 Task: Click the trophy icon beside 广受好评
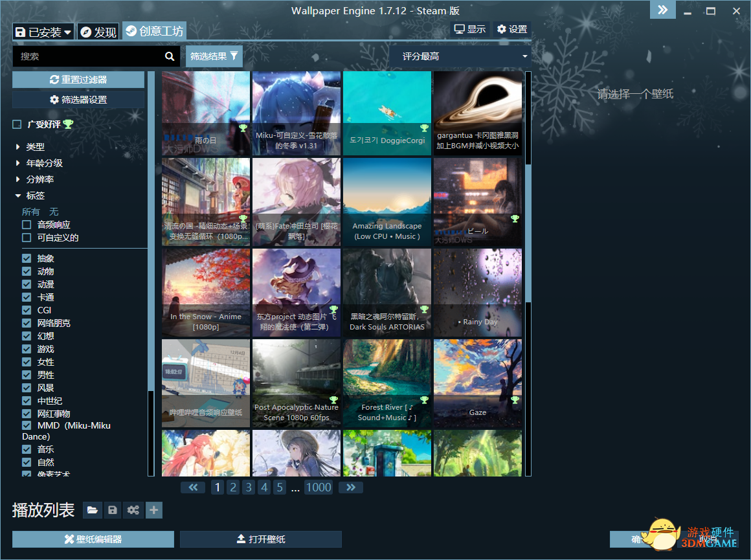(69, 124)
